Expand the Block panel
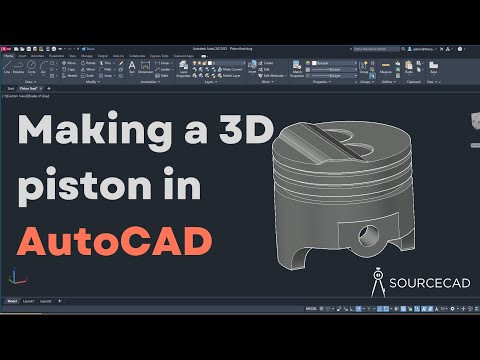This screenshot has width=480, height=360. (268, 82)
